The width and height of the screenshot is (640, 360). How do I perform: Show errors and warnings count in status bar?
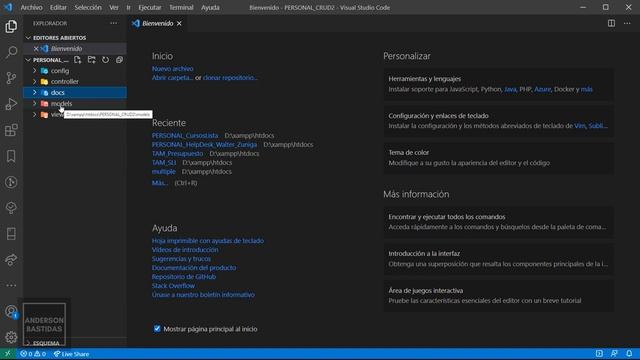click(33, 354)
